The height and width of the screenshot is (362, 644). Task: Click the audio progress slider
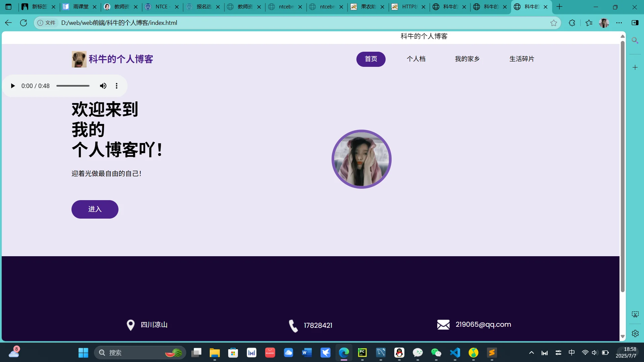pyautogui.click(x=73, y=86)
